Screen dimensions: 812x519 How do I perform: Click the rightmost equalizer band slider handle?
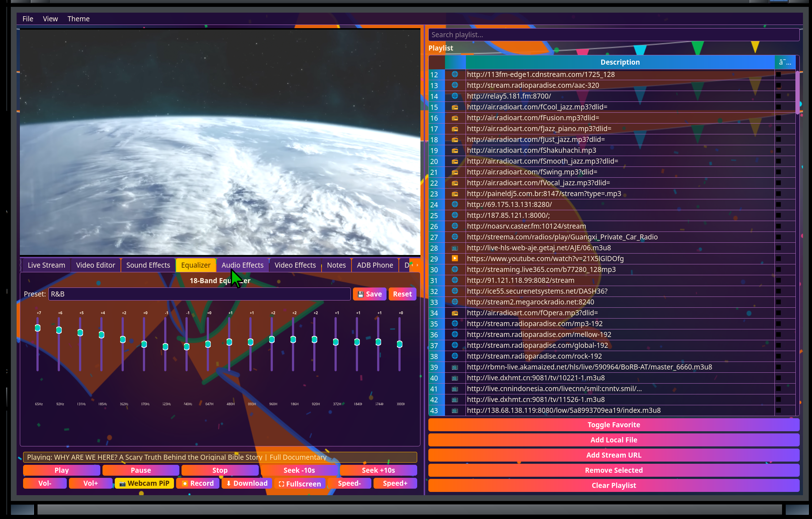click(x=400, y=344)
